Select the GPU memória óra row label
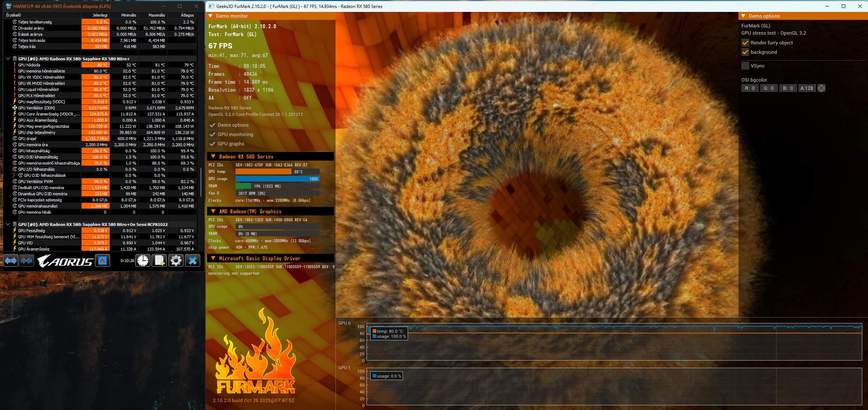Image resolution: width=868 pixels, height=410 pixels. [x=33, y=145]
